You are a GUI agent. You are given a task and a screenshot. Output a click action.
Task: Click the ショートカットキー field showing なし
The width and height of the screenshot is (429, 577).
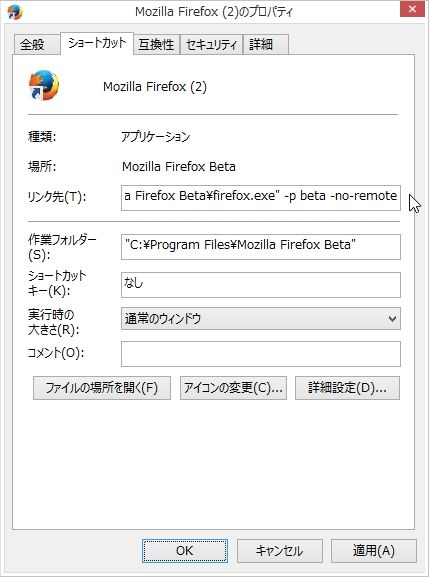click(x=260, y=285)
